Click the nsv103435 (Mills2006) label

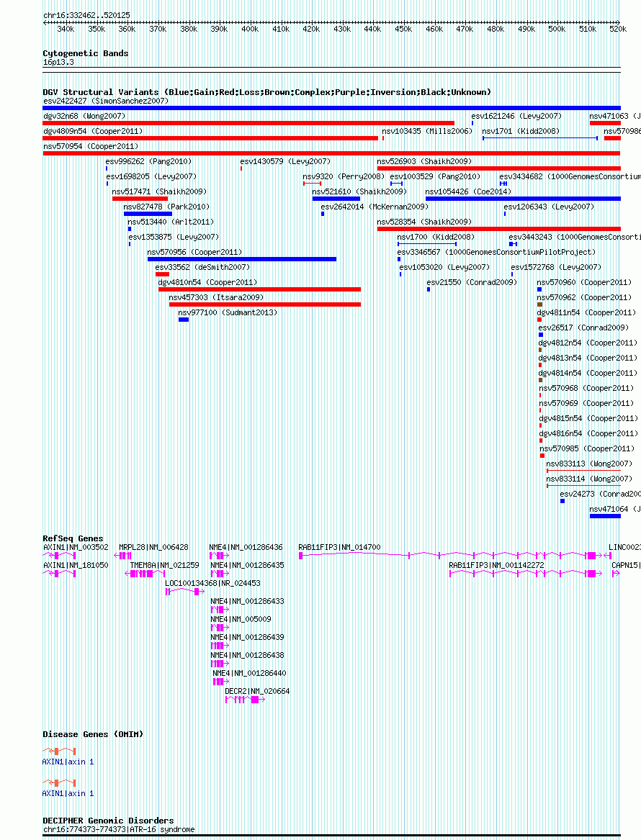coord(427,131)
